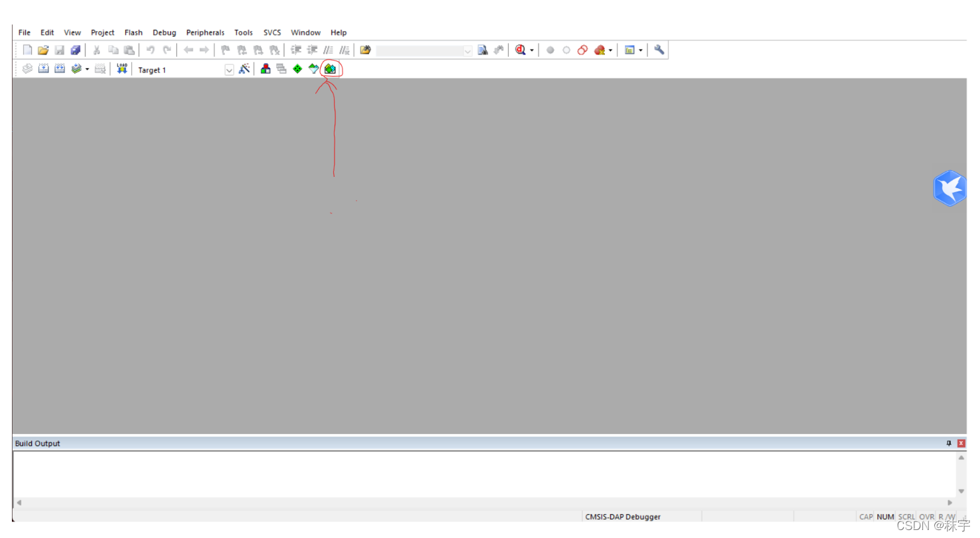Click the Paste clipboard icon
This screenshot has width=980, height=538.
tap(129, 50)
